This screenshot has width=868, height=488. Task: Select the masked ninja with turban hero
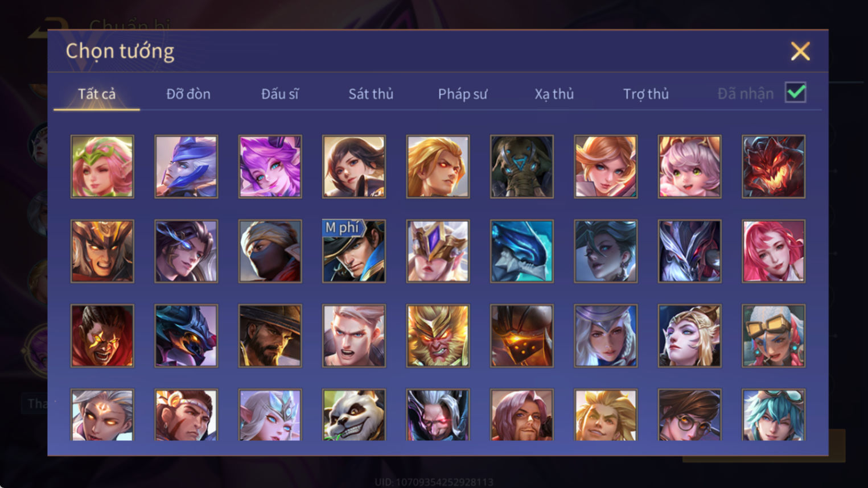click(270, 251)
